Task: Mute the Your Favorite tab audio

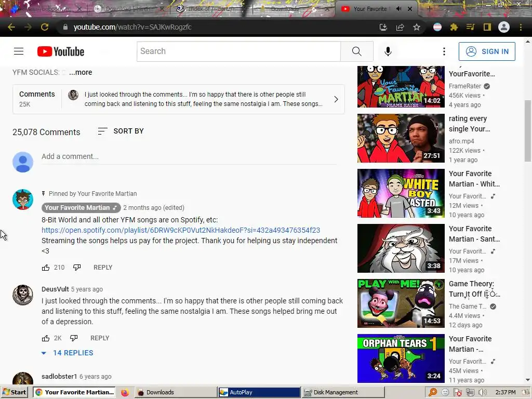Action: (398, 9)
